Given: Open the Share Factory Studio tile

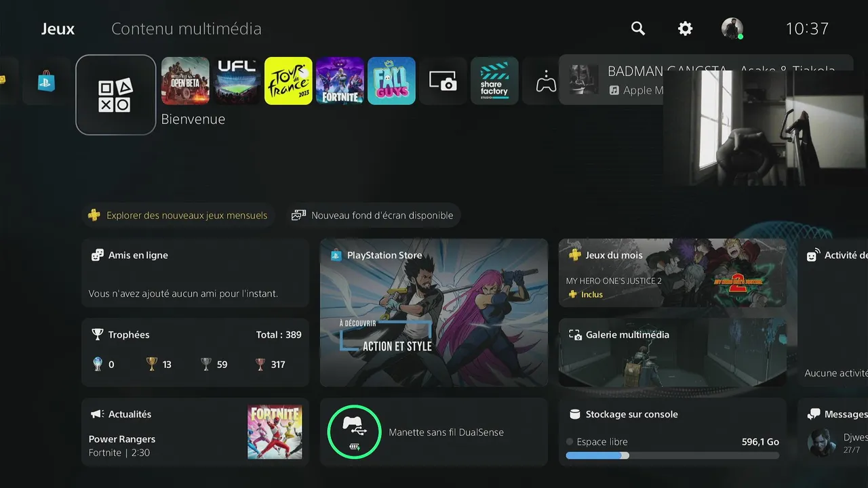Looking at the screenshot, I should tap(494, 81).
